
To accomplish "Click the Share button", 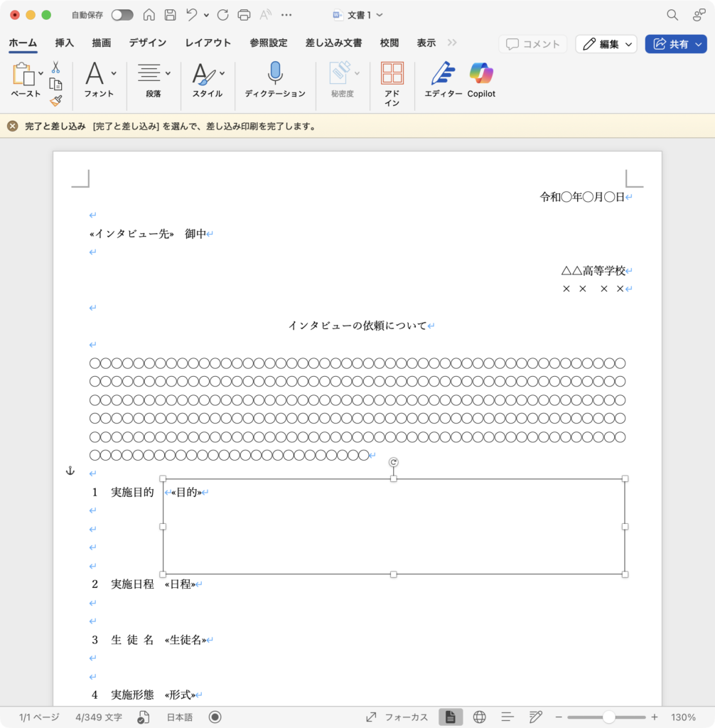I will coord(675,44).
